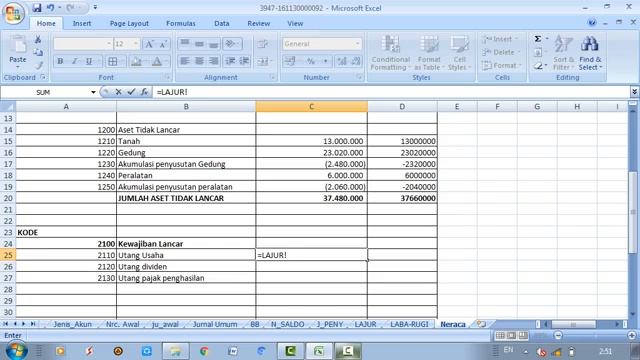Image resolution: width=640 pixels, height=360 pixels.
Task: Select column D header
Action: click(x=402, y=107)
